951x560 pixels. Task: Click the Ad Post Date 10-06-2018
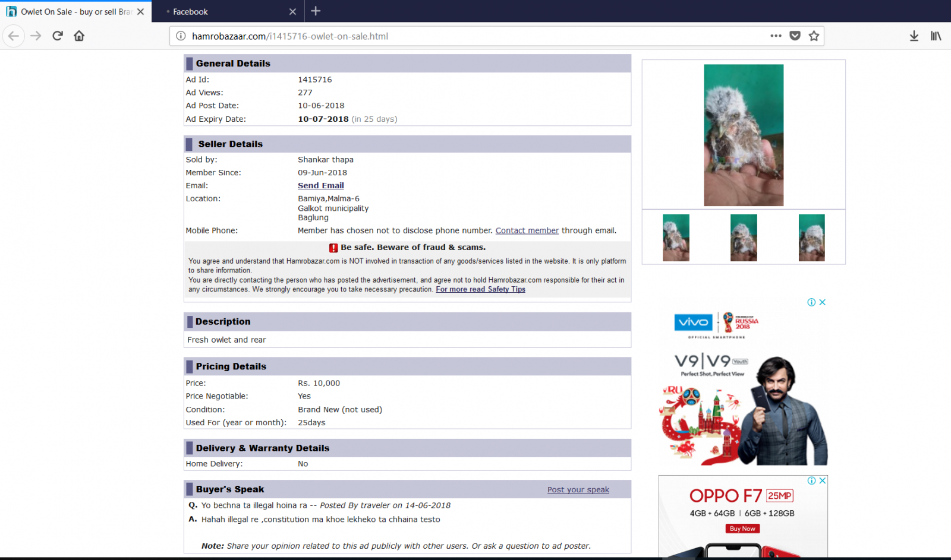(x=321, y=106)
